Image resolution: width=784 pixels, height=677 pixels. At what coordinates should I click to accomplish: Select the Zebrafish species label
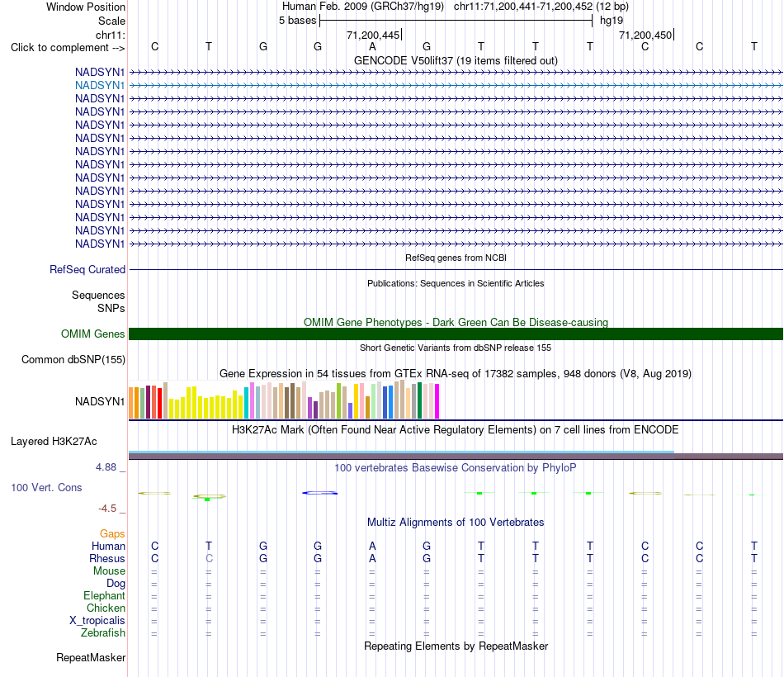pyautogui.click(x=103, y=632)
